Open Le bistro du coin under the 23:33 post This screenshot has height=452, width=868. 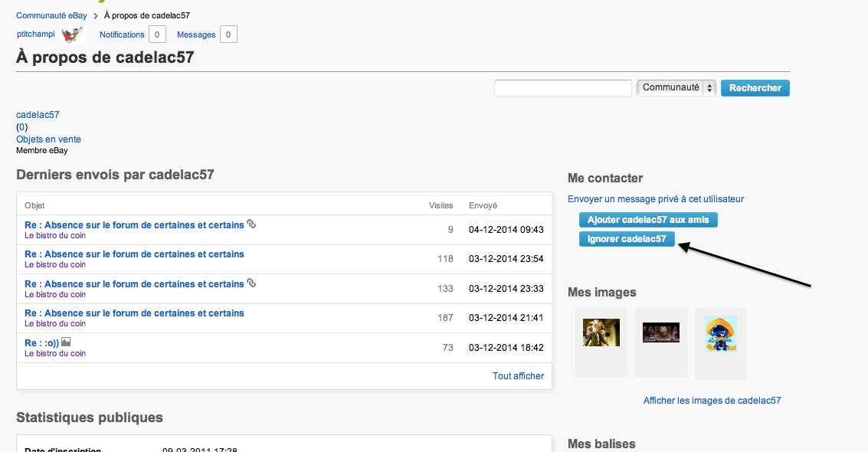coord(55,294)
